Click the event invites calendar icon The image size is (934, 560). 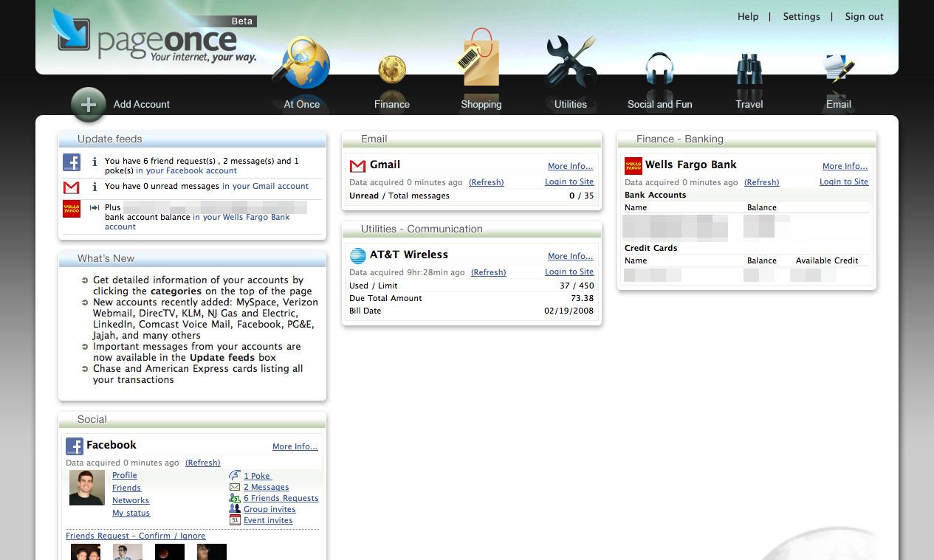point(235,520)
